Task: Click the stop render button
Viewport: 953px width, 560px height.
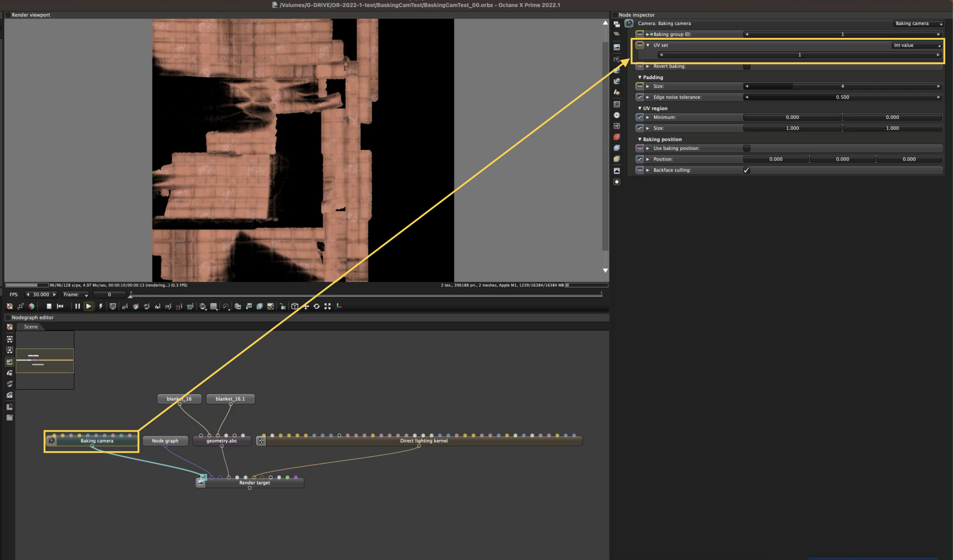Action: (x=49, y=306)
